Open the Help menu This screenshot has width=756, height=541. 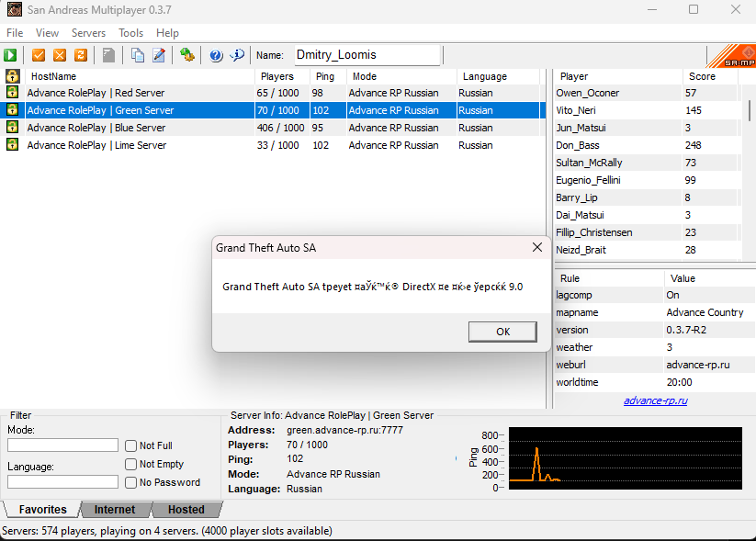click(167, 33)
